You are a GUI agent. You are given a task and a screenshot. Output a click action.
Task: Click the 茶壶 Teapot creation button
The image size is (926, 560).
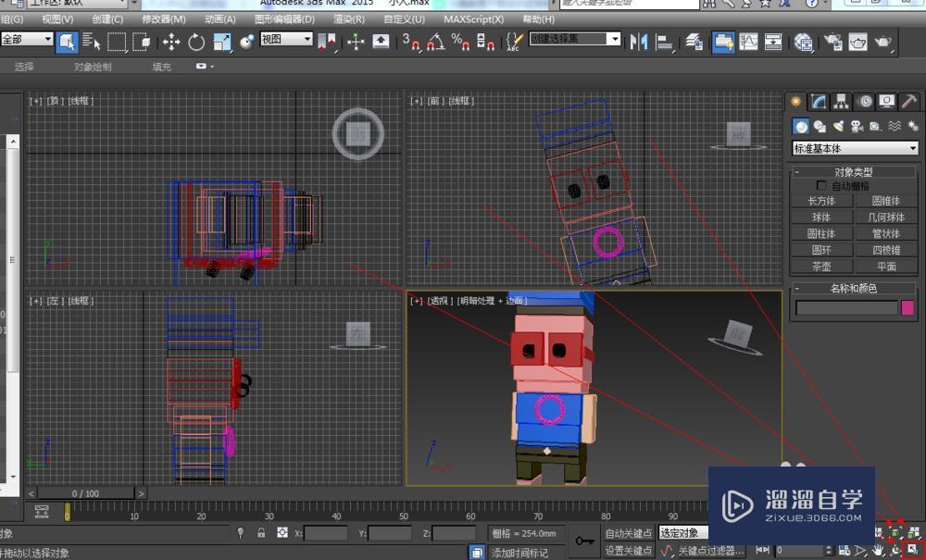[x=821, y=267]
